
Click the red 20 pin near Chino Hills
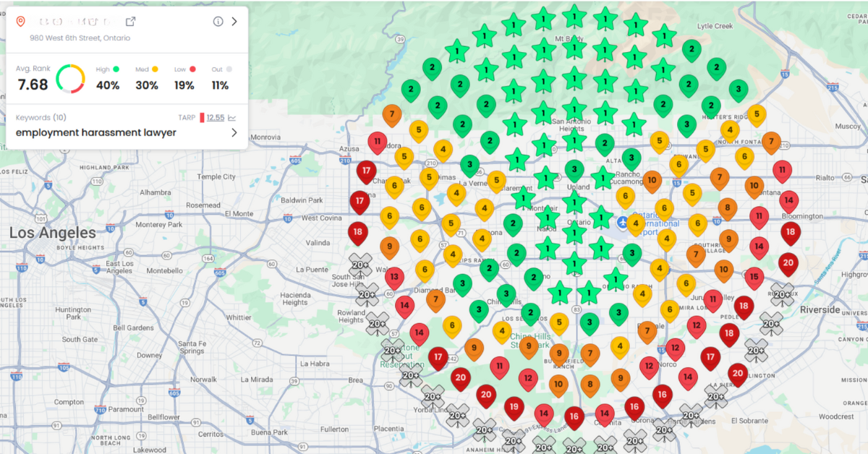click(462, 377)
